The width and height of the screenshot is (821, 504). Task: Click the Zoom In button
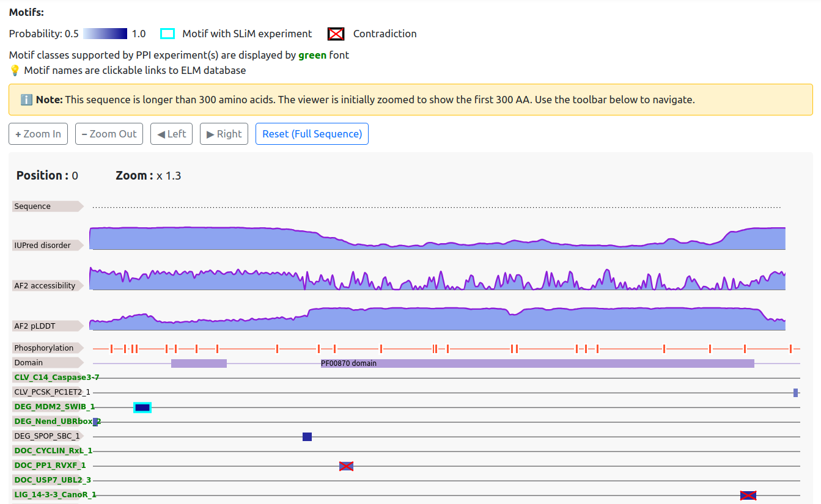pyautogui.click(x=38, y=134)
